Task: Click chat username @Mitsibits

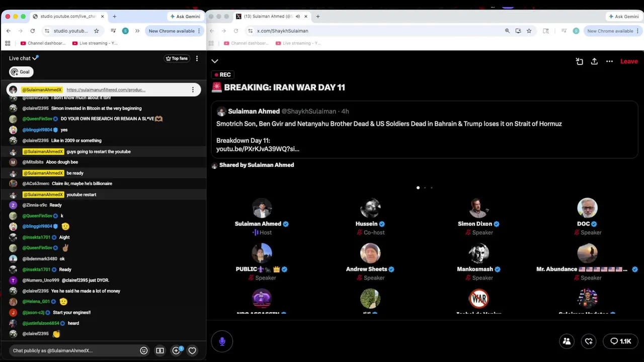Action: pyautogui.click(x=33, y=162)
